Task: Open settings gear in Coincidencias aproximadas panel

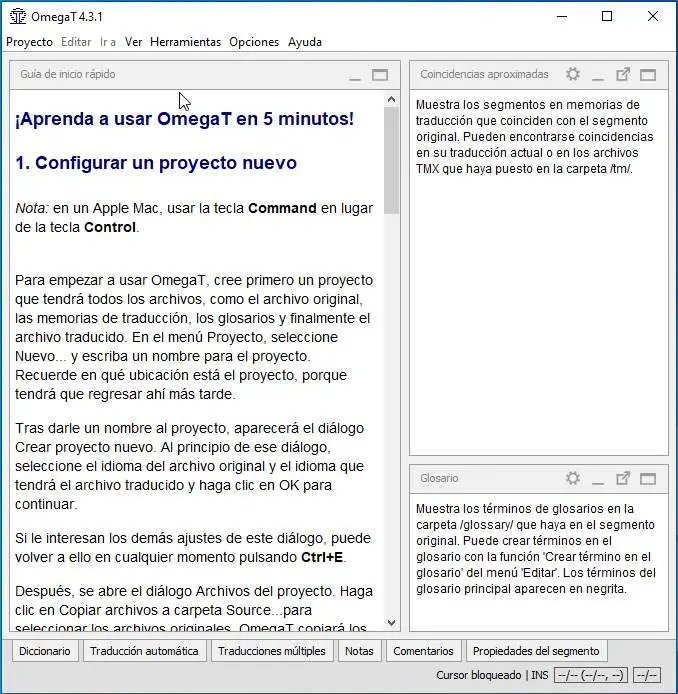Action: click(573, 74)
